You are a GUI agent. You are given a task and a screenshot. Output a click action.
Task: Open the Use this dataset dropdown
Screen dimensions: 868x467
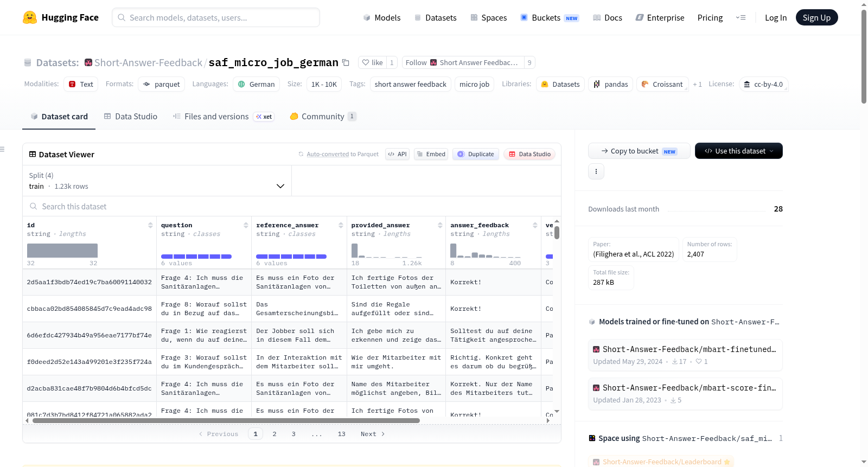coord(739,151)
